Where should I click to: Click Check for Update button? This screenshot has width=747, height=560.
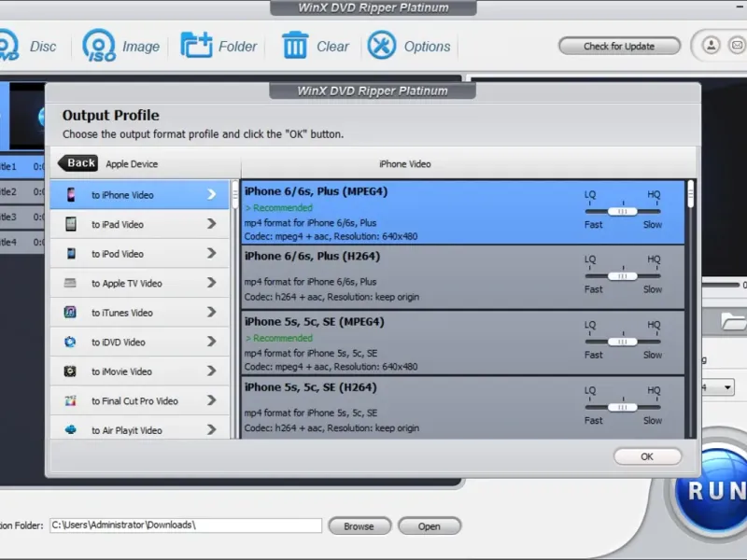tap(619, 46)
